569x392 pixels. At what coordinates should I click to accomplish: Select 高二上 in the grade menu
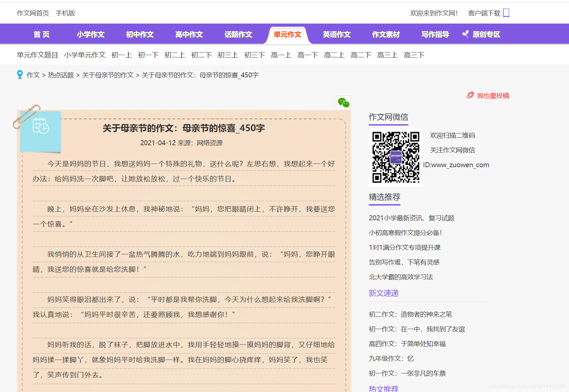tap(334, 55)
